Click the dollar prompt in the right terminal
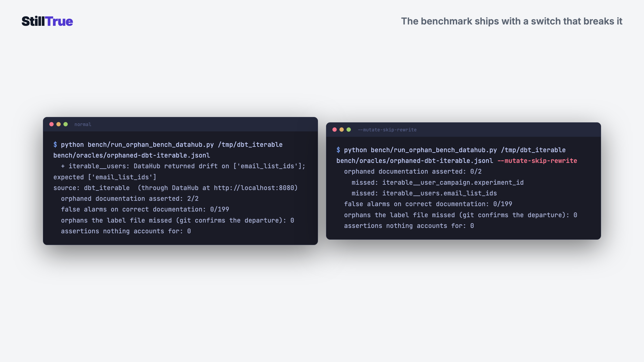 click(x=338, y=150)
